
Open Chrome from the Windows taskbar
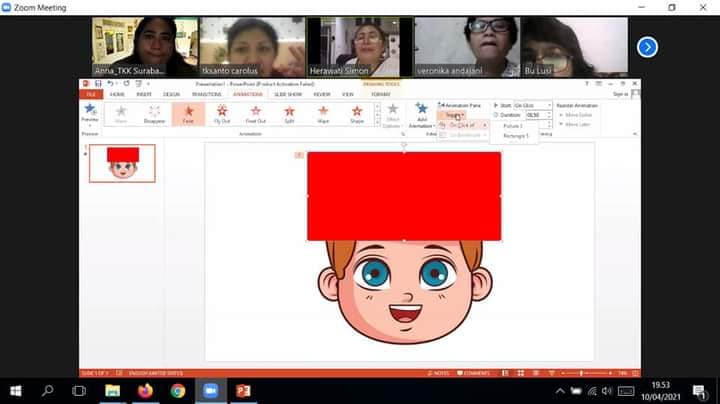(x=178, y=391)
